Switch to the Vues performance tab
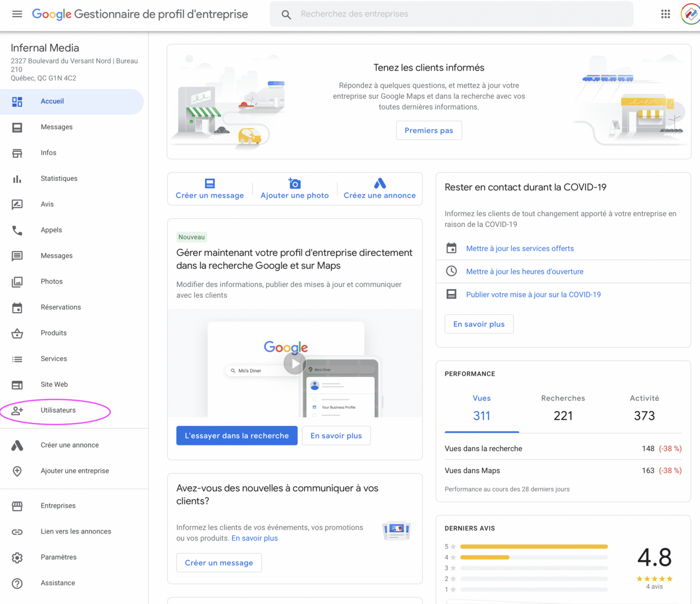The width and height of the screenshot is (700, 604). click(x=482, y=408)
